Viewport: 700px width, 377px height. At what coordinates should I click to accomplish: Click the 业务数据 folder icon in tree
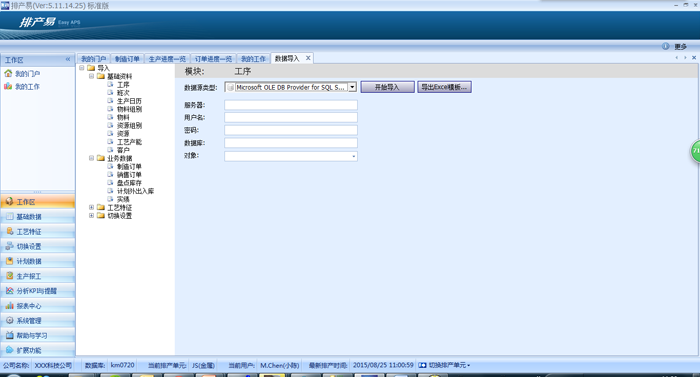click(x=101, y=158)
